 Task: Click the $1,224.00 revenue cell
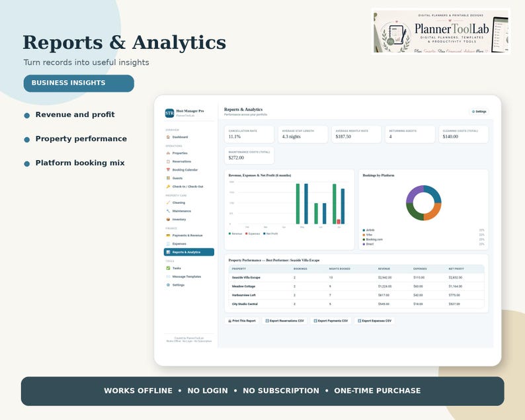pyautogui.click(x=385, y=286)
